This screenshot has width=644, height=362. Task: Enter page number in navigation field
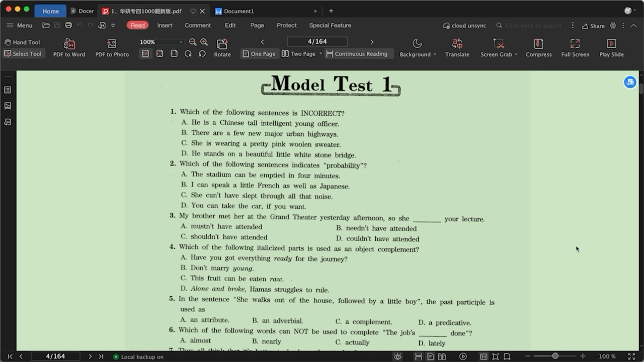317,41
